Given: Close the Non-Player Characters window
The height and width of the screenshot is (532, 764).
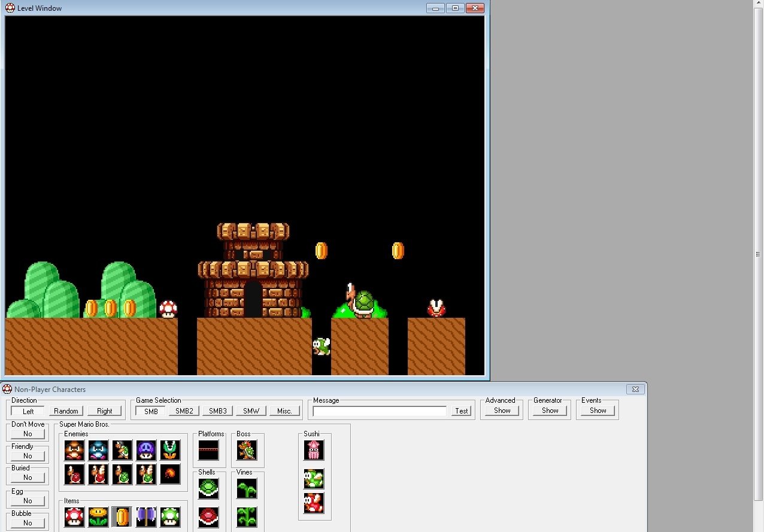Looking at the screenshot, I should (635, 389).
